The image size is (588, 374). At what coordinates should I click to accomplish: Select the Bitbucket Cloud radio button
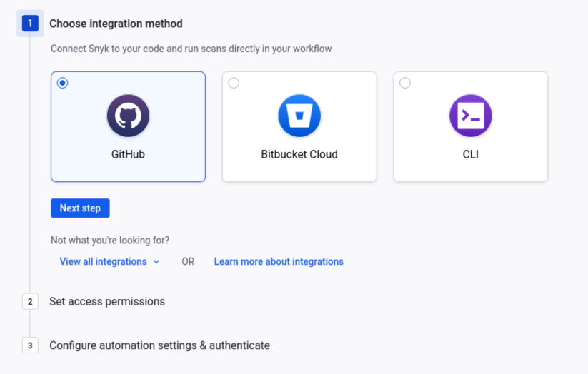pyautogui.click(x=234, y=83)
